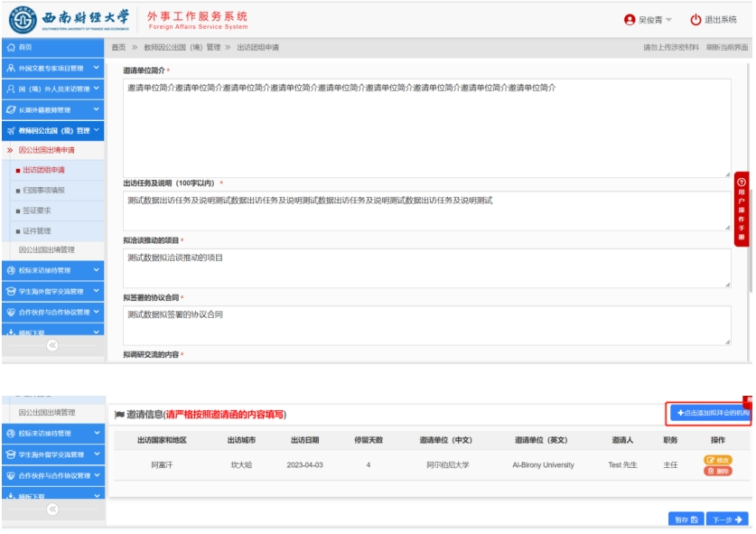
Task: Open 证件管理 from the sidebar
Action: [x=37, y=230]
